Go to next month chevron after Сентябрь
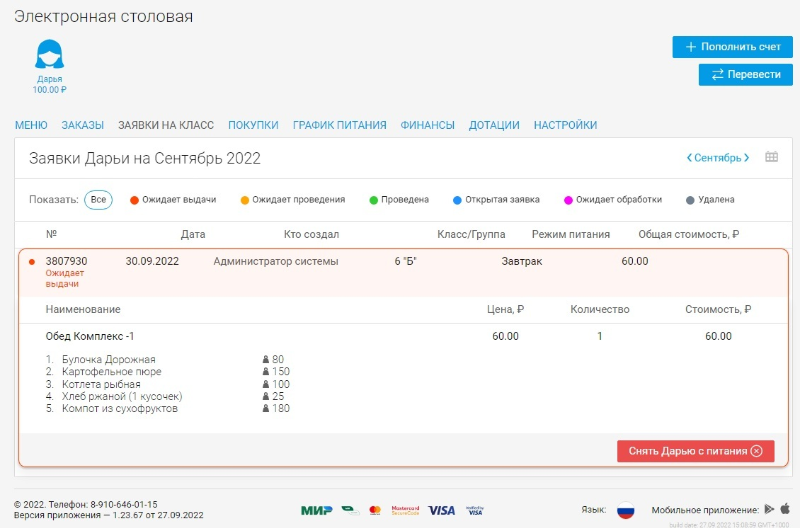 click(746, 158)
